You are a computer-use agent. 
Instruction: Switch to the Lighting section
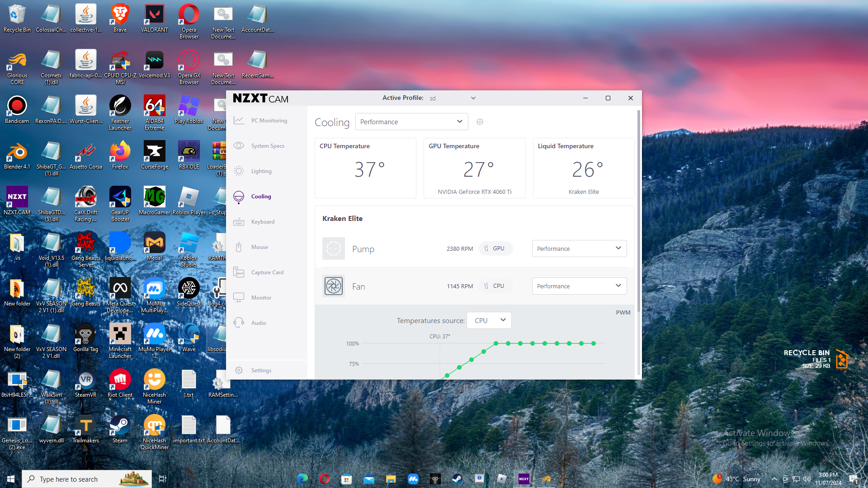tap(267, 171)
